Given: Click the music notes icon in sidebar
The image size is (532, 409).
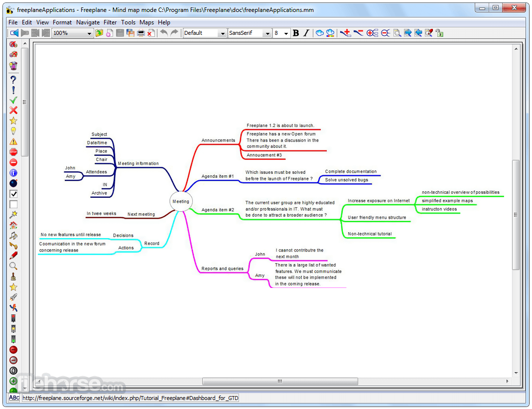Looking at the screenshot, I should (13, 236).
